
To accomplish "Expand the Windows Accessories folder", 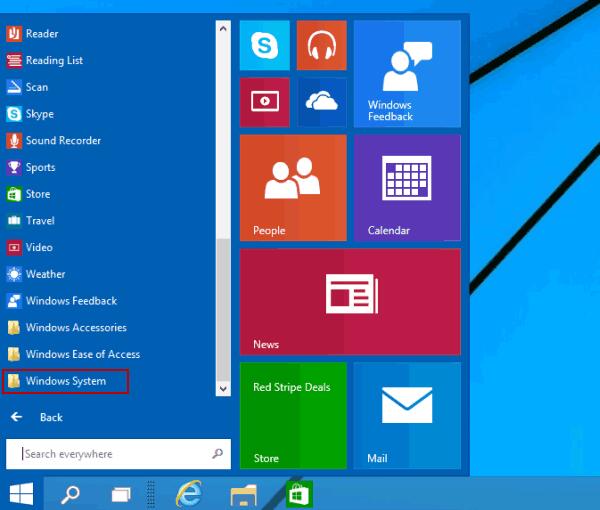I will [x=67, y=328].
